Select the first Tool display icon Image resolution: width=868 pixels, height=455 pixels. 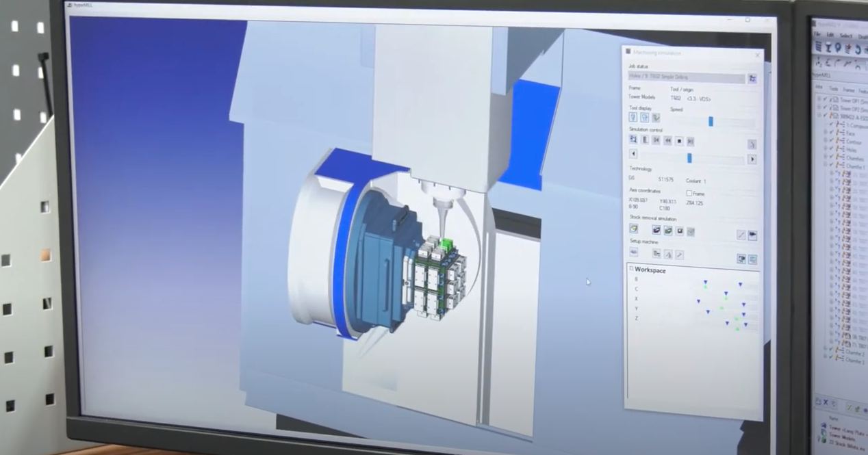(x=633, y=118)
